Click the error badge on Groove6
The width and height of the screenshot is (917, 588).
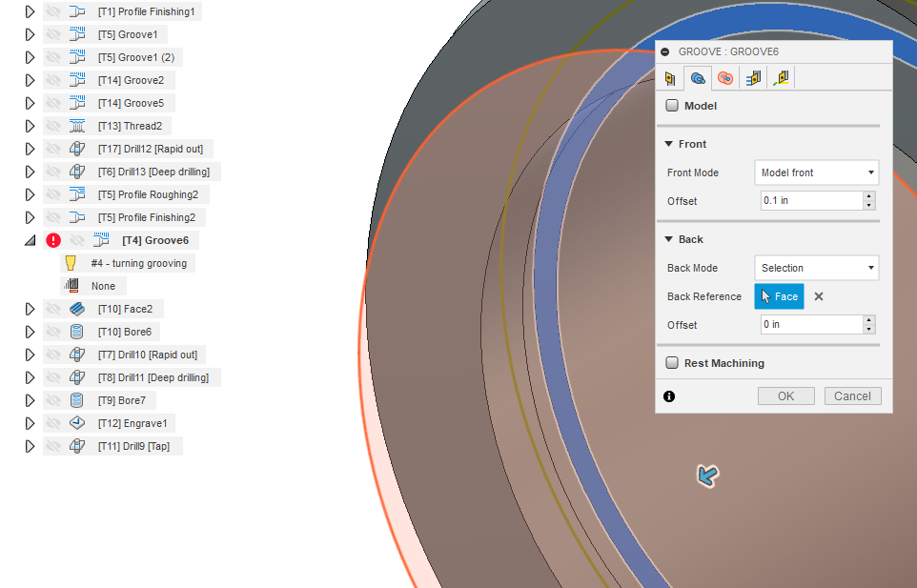click(x=53, y=239)
